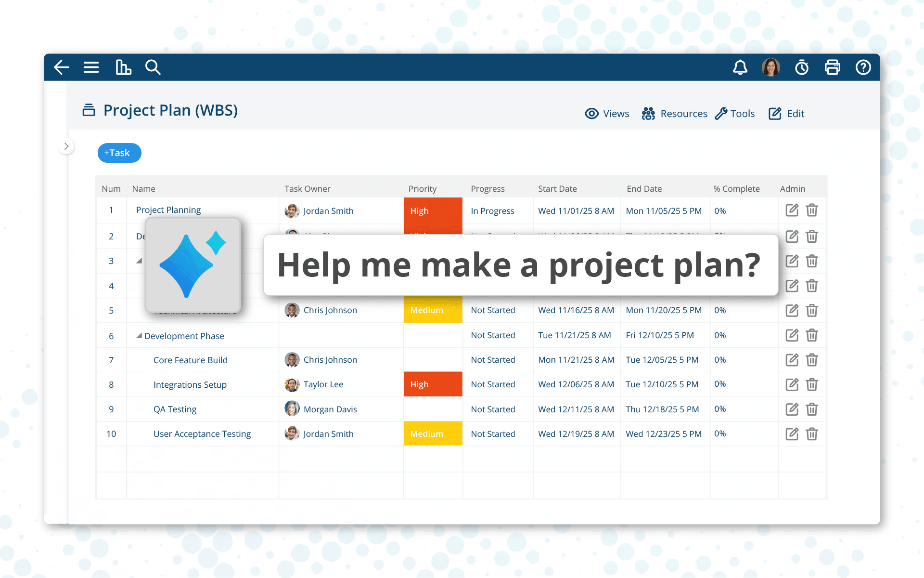Add a new task with +Task
This screenshot has width=924, height=578.
point(119,153)
